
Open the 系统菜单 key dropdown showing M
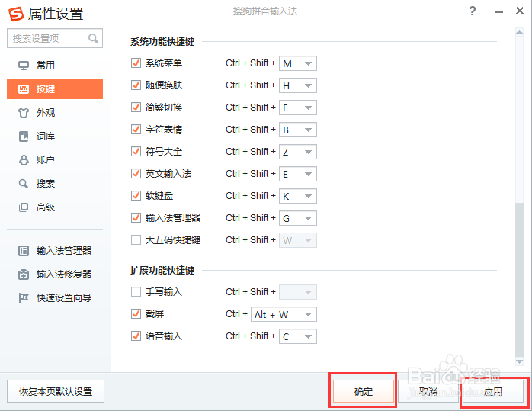tap(298, 63)
